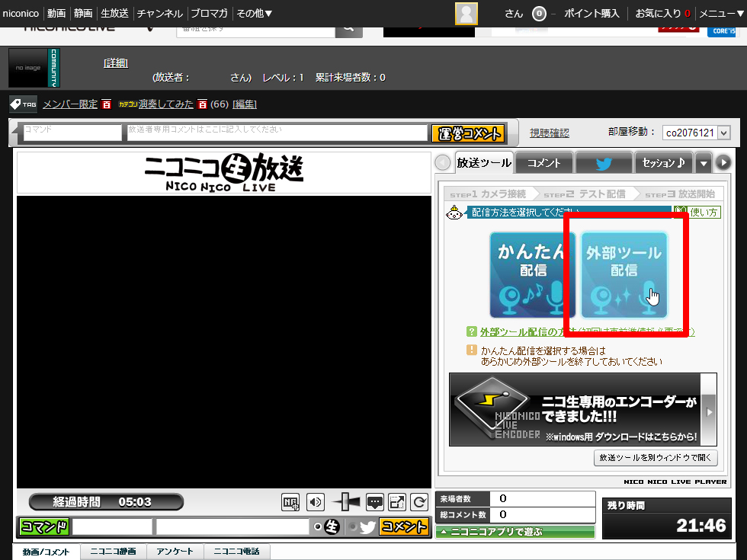The image size is (747, 560).
Task: Click the mascot icon beside the delivery prompt
Action: click(x=454, y=213)
